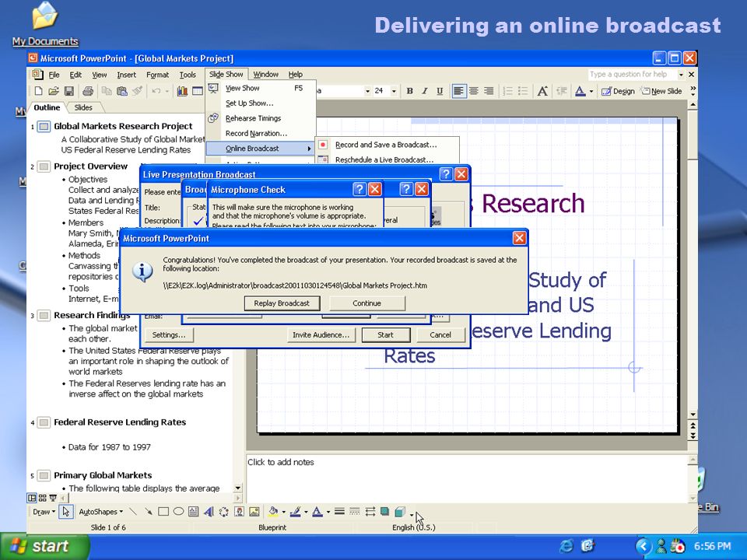747x560 pixels.
Task: Choose Rehearse Timings from Slide Show menu
Action: [x=261, y=118]
